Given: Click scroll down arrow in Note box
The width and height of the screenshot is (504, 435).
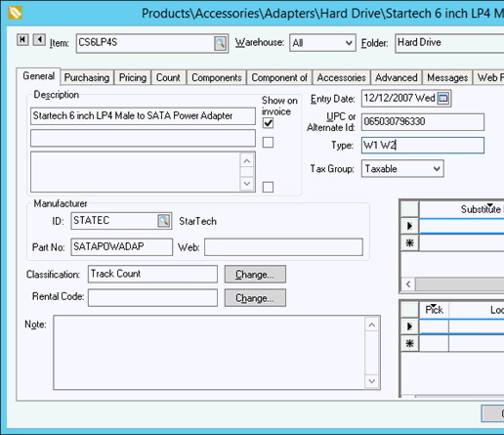Looking at the screenshot, I should click(x=372, y=381).
